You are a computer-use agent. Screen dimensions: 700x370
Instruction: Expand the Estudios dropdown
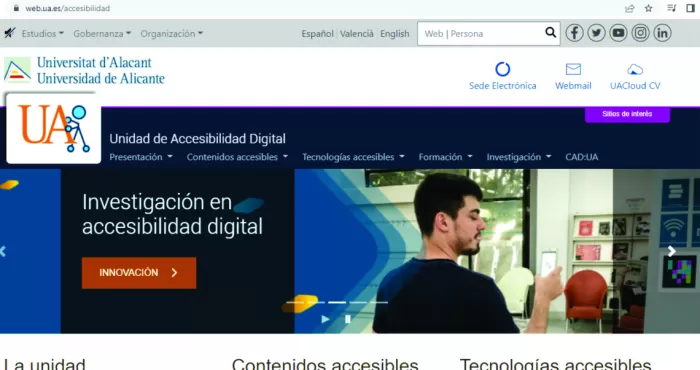(x=43, y=33)
